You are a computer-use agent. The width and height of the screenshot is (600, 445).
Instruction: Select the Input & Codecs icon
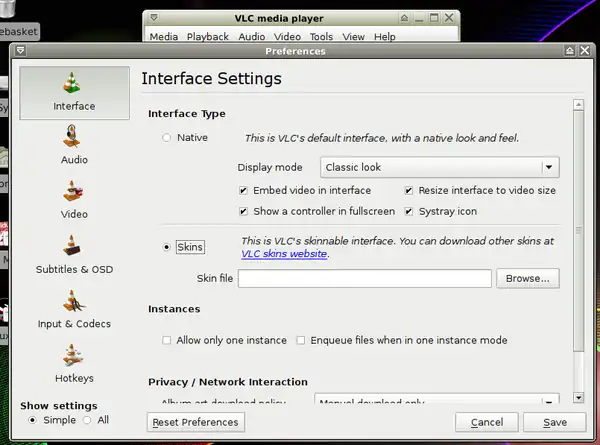75,302
